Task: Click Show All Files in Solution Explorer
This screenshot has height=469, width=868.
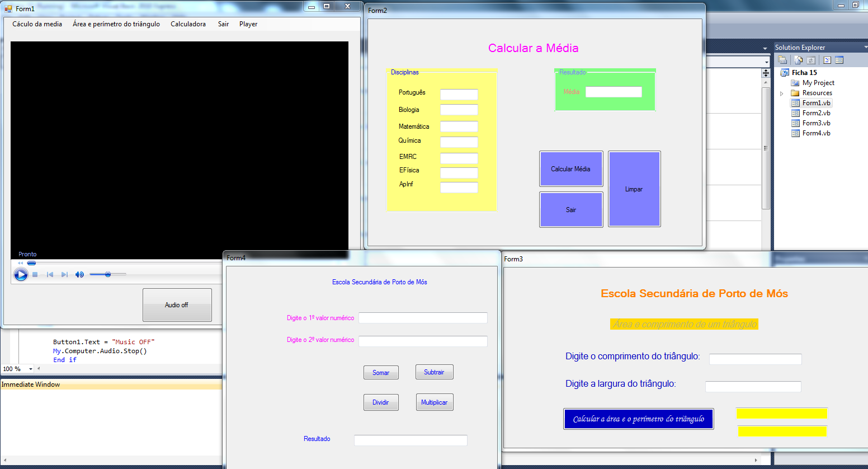Action: tap(798, 60)
